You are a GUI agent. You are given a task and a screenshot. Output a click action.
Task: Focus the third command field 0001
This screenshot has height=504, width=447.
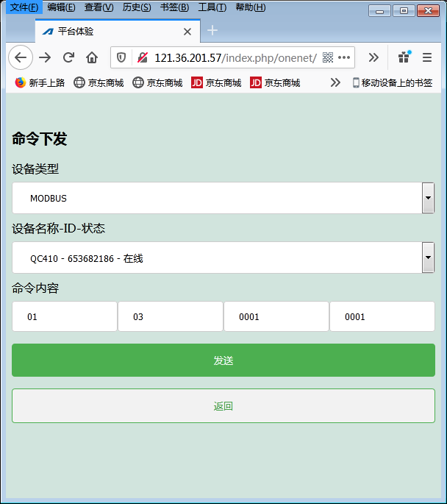pos(276,316)
